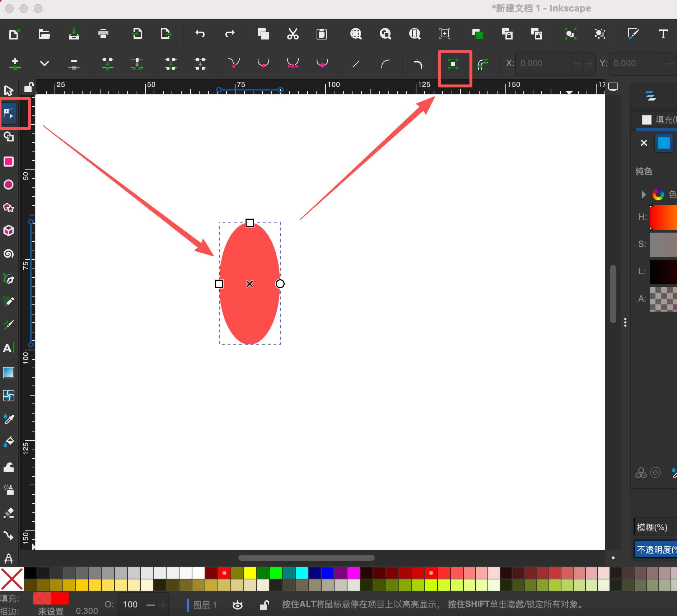Screen dimensions: 677x616
Task: Pick the yellow swatch in the palette
Action: [x=250, y=573]
